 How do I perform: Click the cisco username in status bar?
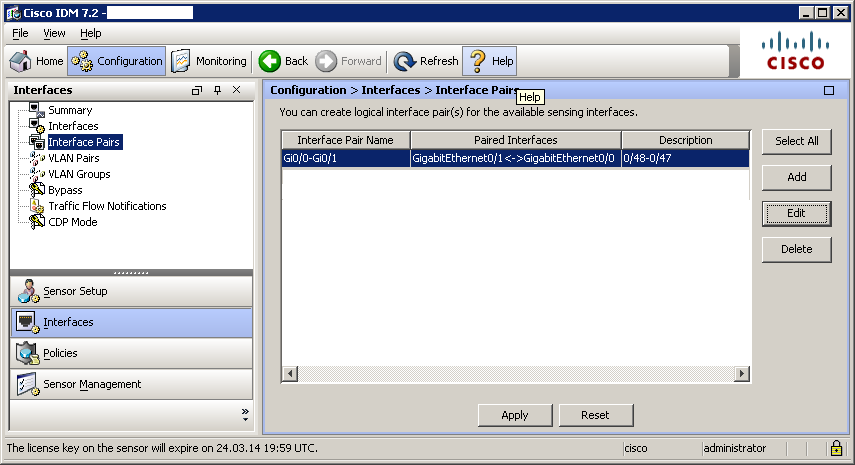click(x=635, y=448)
